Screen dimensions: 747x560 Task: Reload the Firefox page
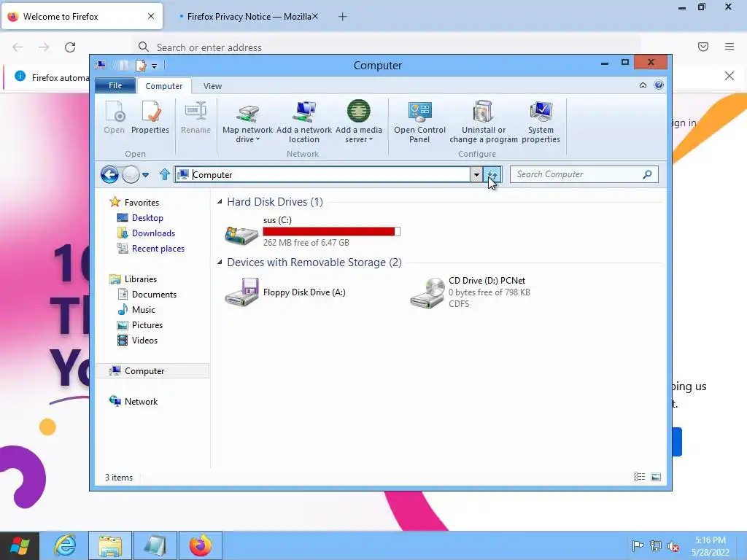70,47
